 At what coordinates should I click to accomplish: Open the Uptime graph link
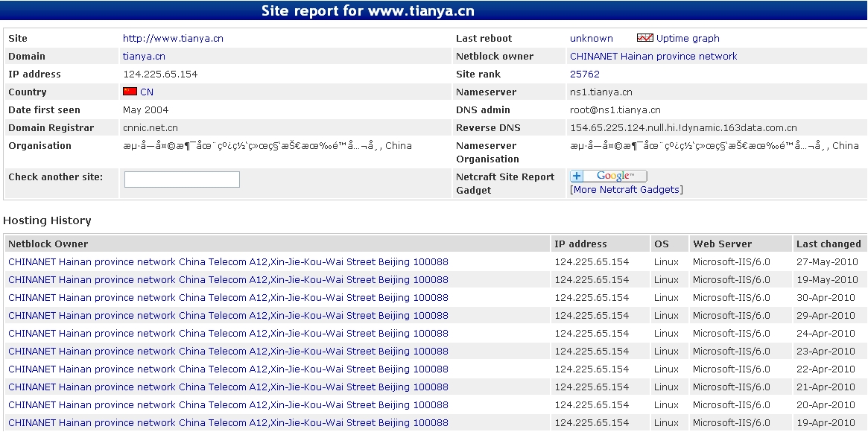tap(688, 39)
